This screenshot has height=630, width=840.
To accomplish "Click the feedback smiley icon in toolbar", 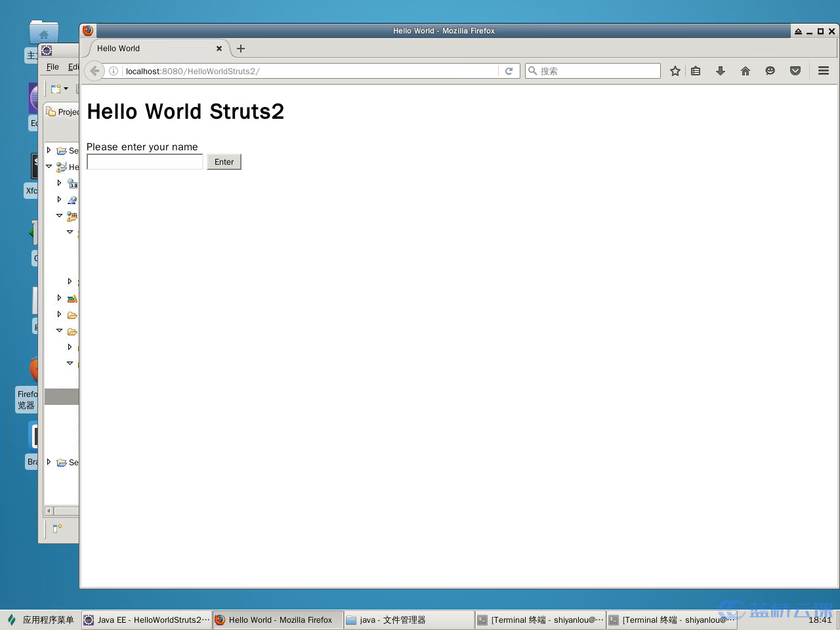I will [x=770, y=71].
